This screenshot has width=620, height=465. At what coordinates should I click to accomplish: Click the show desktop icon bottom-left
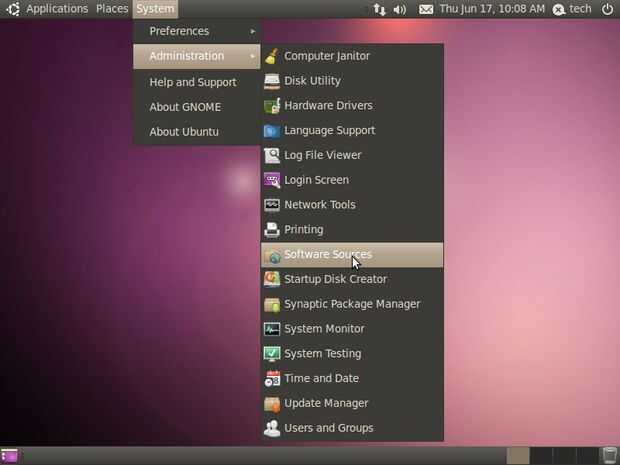click(x=9, y=456)
